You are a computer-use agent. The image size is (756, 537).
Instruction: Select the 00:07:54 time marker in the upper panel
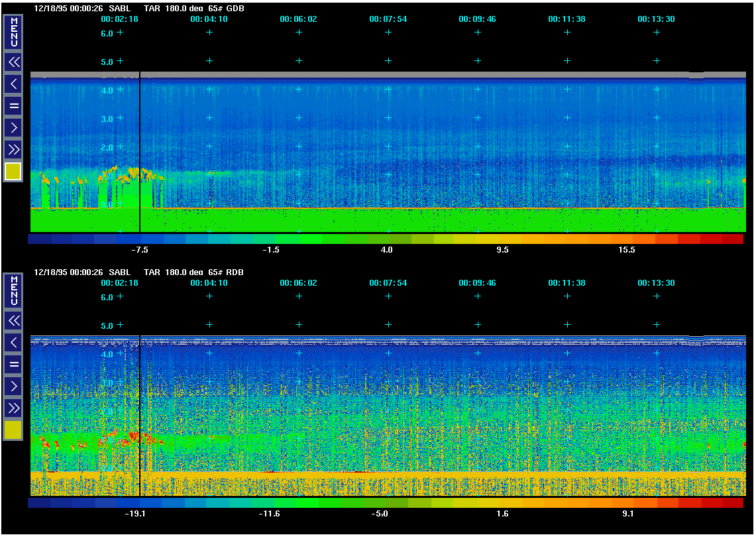click(x=388, y=19)
